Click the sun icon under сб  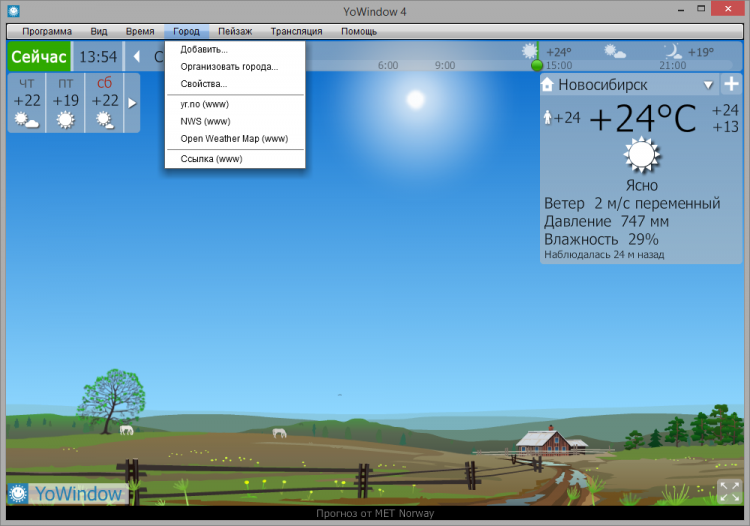tap(105, 120)
